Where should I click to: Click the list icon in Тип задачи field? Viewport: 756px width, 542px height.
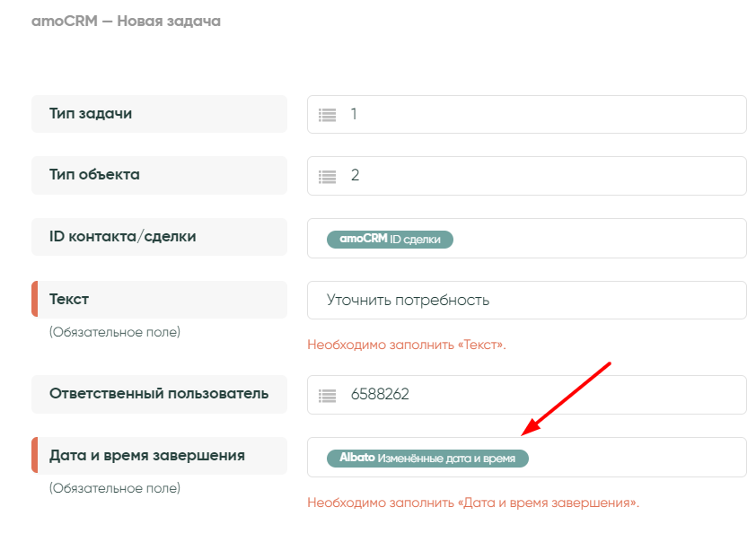pos(327,115)
